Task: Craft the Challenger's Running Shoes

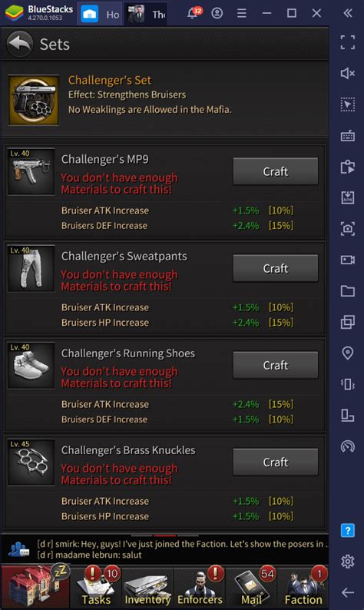Action: pos(276,365)
